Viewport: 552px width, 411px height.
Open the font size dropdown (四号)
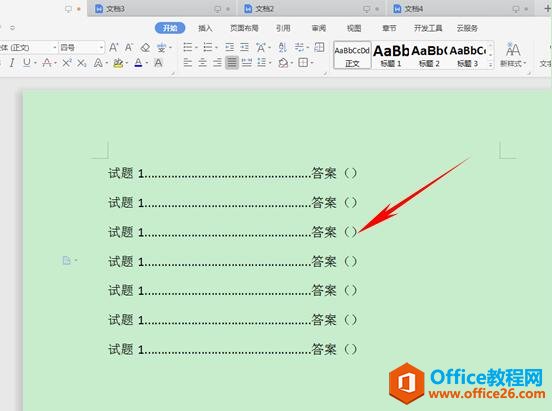click(x=101, y=47)
